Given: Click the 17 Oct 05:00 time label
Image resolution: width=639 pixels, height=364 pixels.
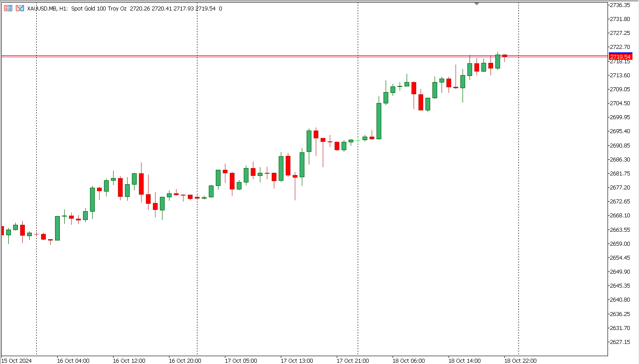Looking at the screenshot, I should pos(241,361).
